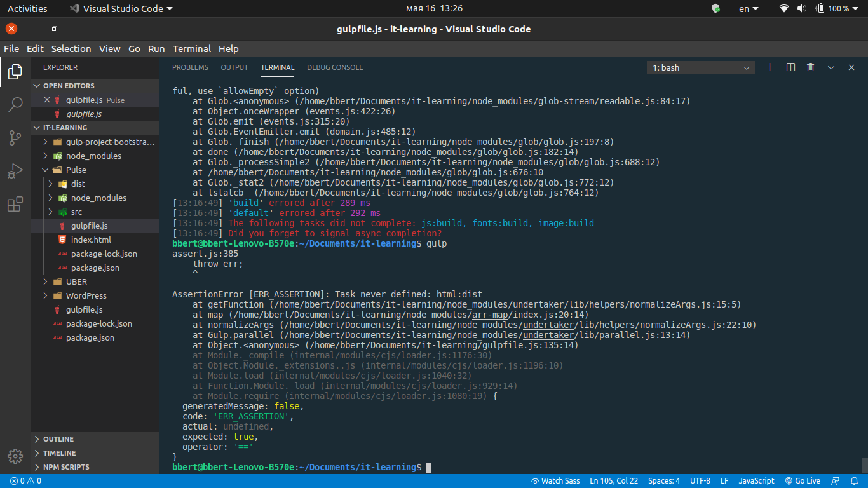This screenshot has width=868, height=488.
Task: Click the security shield tray icon
Action: pyautogui.click(x=716, y=8)
